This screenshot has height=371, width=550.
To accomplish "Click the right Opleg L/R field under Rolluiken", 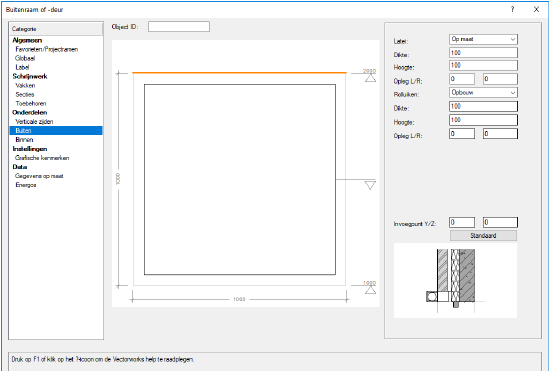I will (x=500, y=134).
